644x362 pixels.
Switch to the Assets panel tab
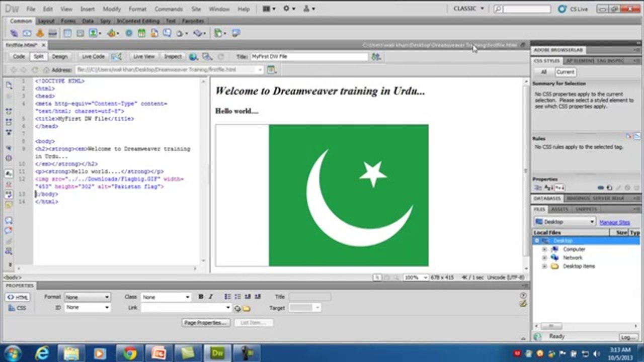[x=559, y=209]
